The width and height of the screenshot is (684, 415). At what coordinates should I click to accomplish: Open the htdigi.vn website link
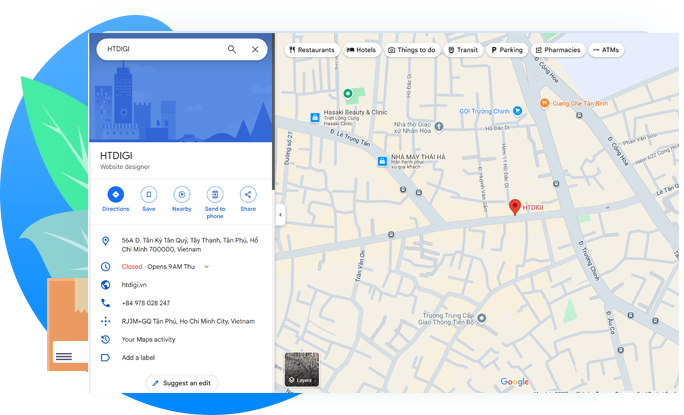point(134,285)
